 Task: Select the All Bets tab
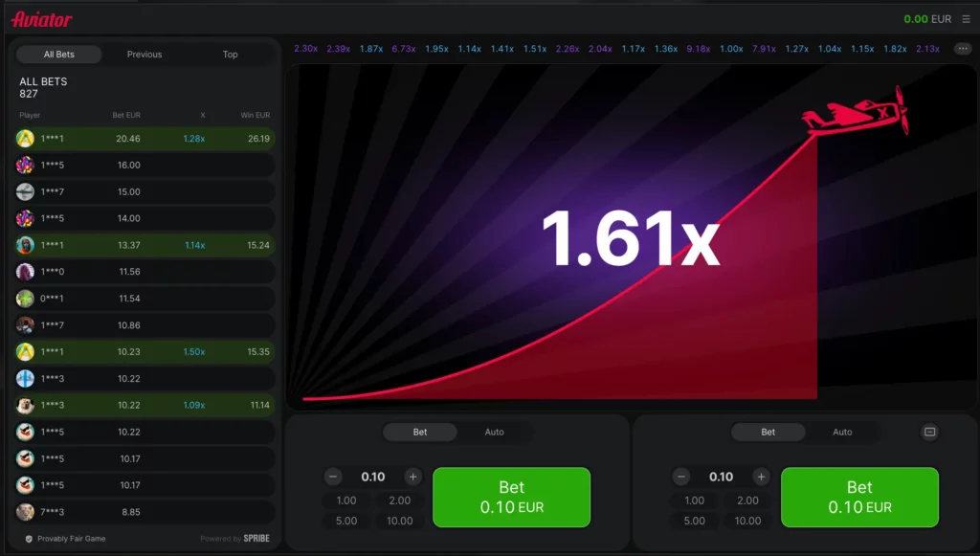(59, 55)
